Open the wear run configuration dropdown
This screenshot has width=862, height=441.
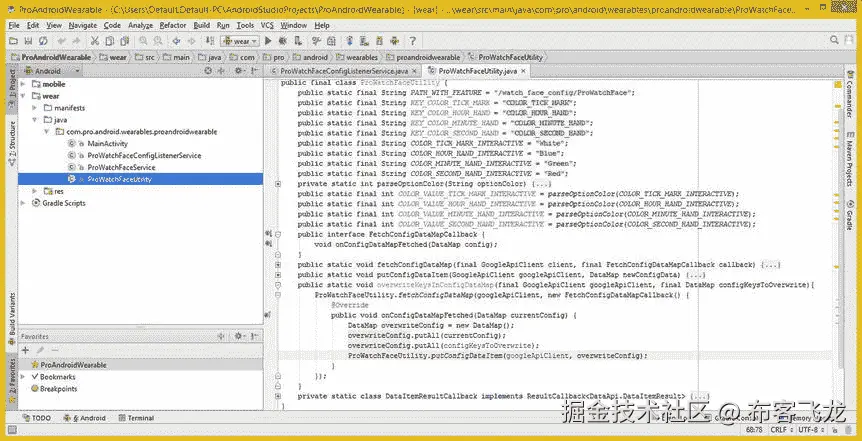coord(239,41)
